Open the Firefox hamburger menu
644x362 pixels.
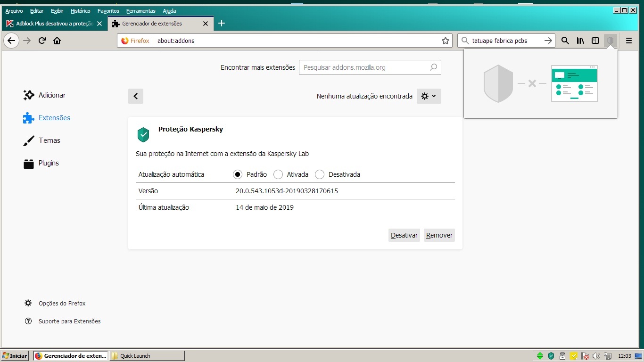point(629,41)
